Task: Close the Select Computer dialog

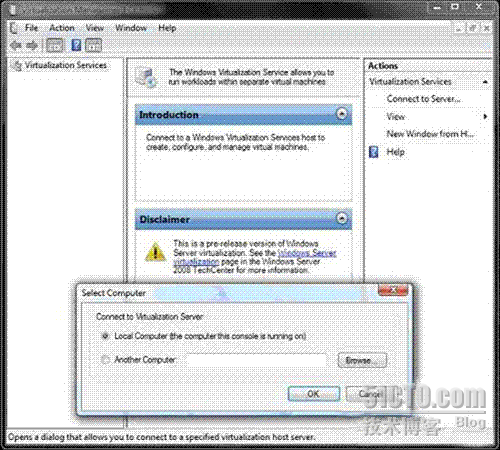Action: tap(393, 290)
